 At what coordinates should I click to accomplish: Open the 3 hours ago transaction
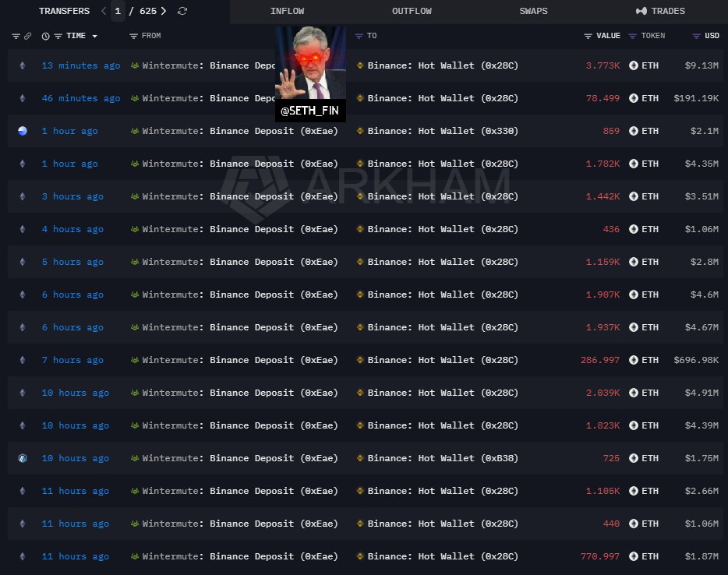72,196
